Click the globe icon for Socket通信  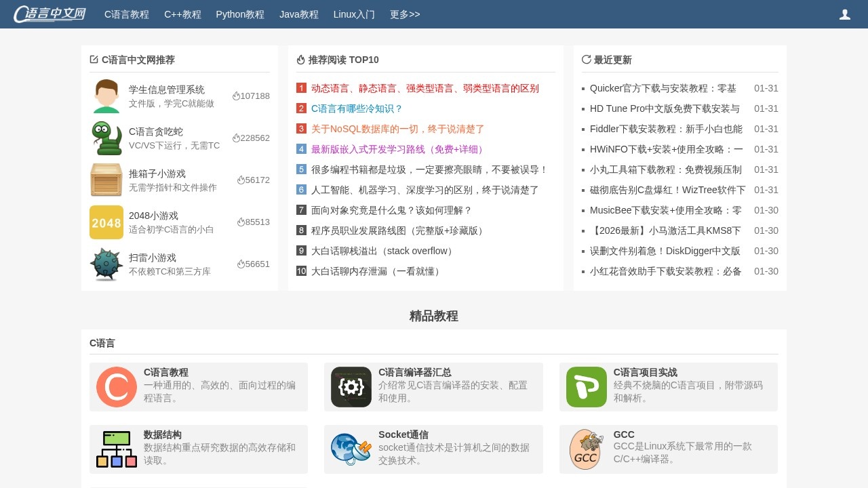click(351, 449)
